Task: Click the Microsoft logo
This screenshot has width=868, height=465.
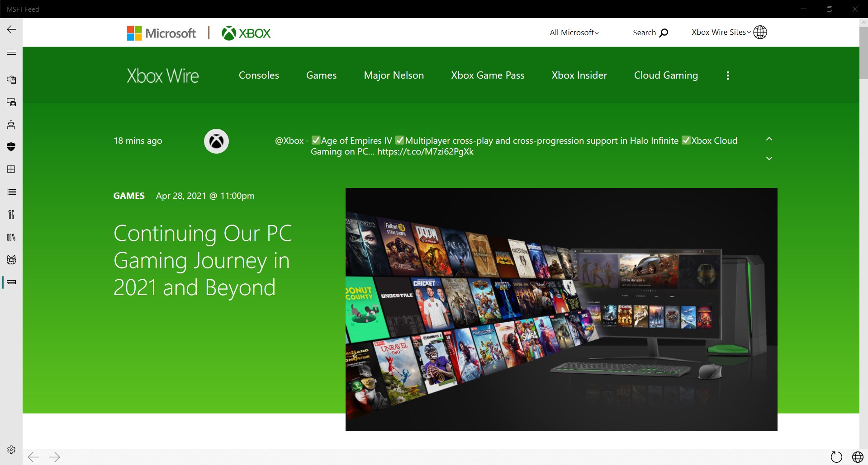Action: [x=161, y=33]
